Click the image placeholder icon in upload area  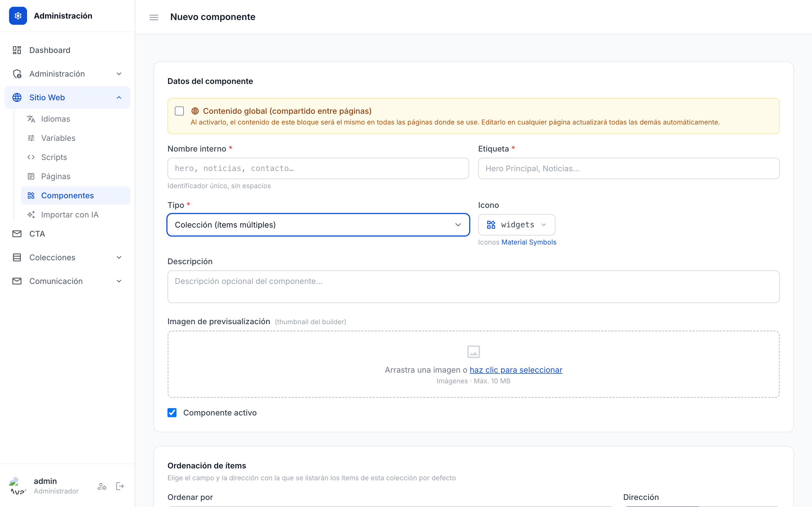[x=473, y=352]
